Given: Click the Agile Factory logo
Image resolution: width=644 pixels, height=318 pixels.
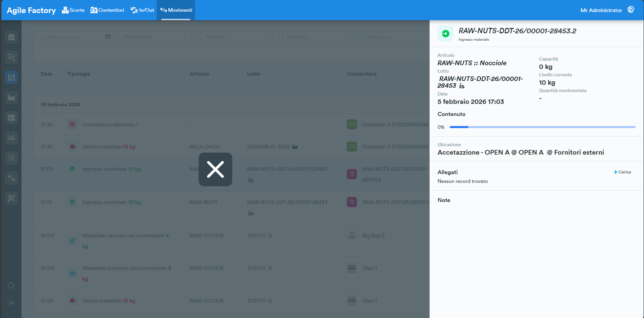Looking at the screenshot, I should [31, 10].
